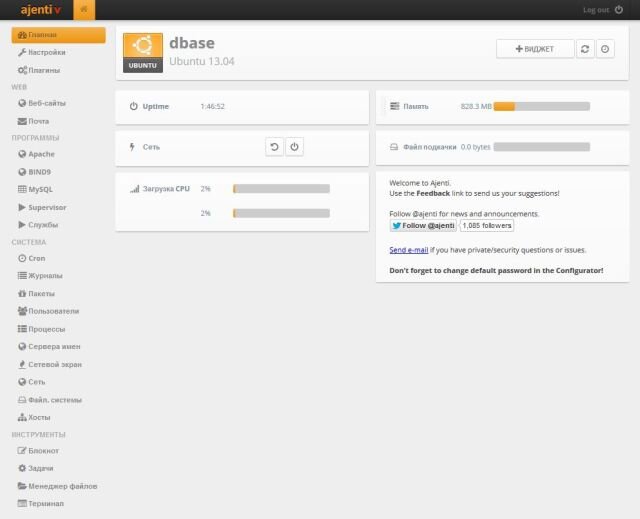
Task: Open MySQL section
Action: [x=35, y=189]
